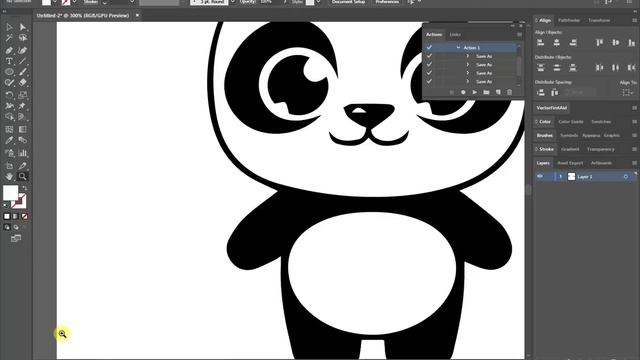Screen dimensions: 640x360
Task: Enable Draw Behind mode
Action: pyautogui.click(x=16, y=227)
